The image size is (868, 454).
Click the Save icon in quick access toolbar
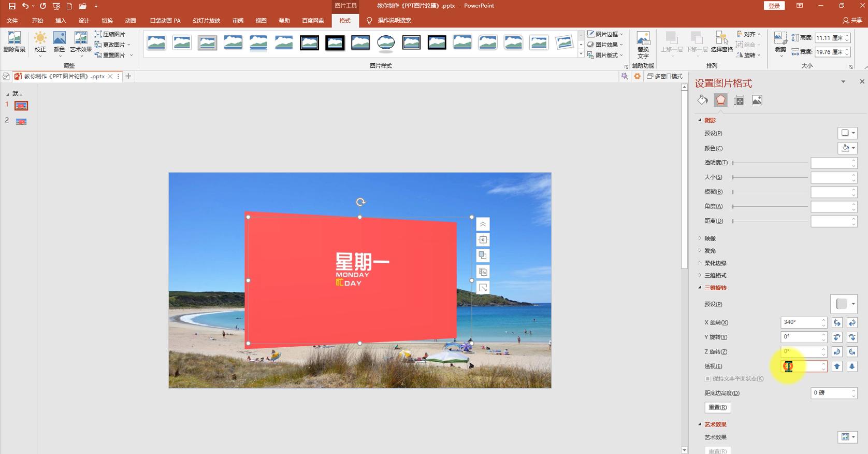(x=12, y=6)
